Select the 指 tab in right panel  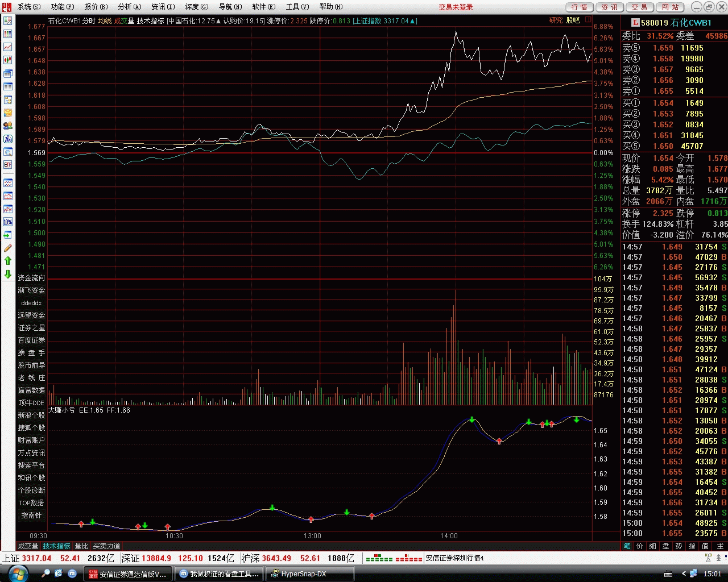pos(692,546)
